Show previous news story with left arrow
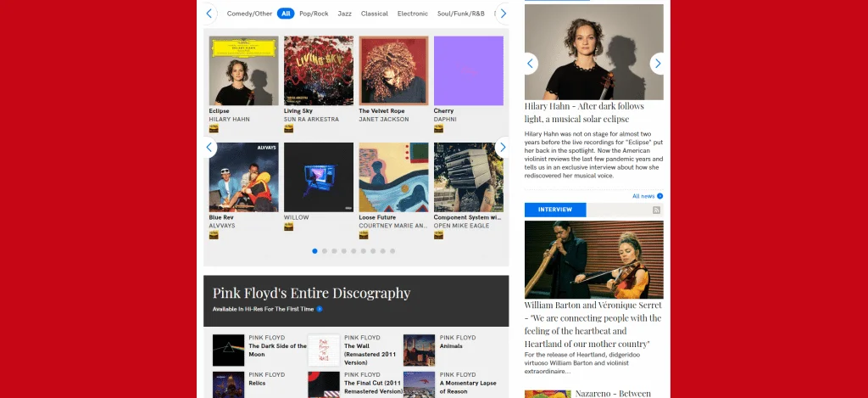Image resolution: width=868 pixels, height=398 pixels. (531, 64)
